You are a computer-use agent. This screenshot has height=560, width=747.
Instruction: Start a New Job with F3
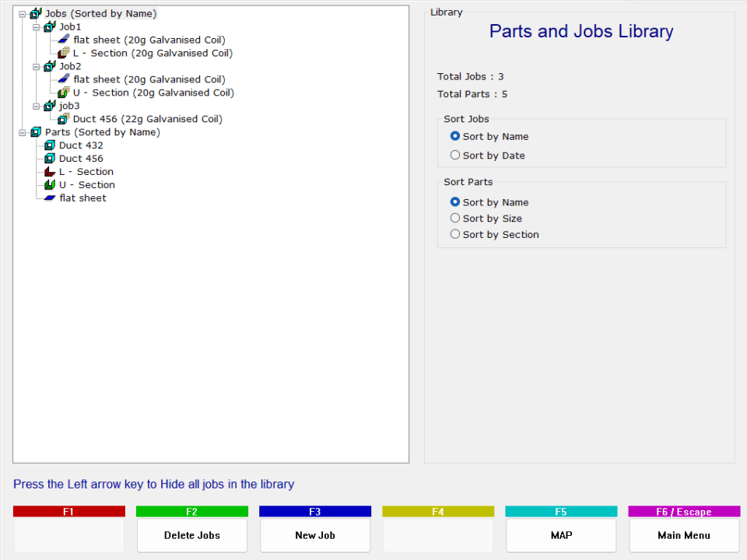(314, 536)
